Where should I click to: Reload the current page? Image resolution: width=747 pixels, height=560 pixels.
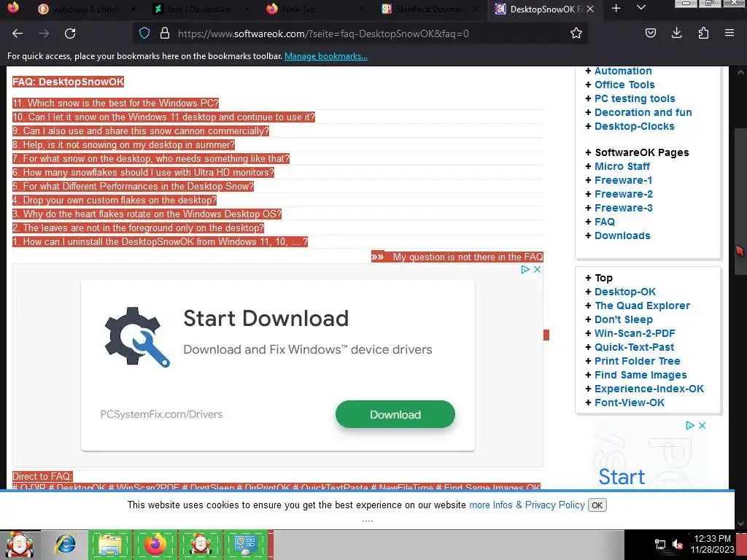pos(70,34)
